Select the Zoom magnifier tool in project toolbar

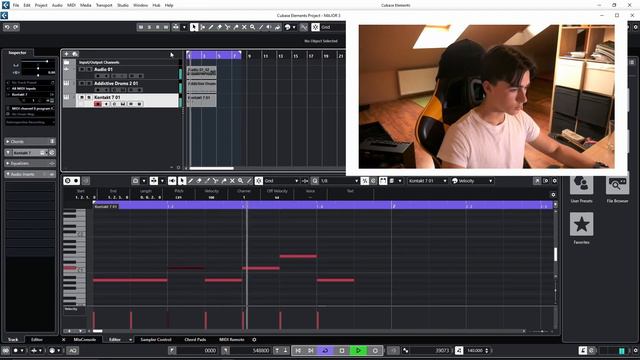tap(253, 27)
